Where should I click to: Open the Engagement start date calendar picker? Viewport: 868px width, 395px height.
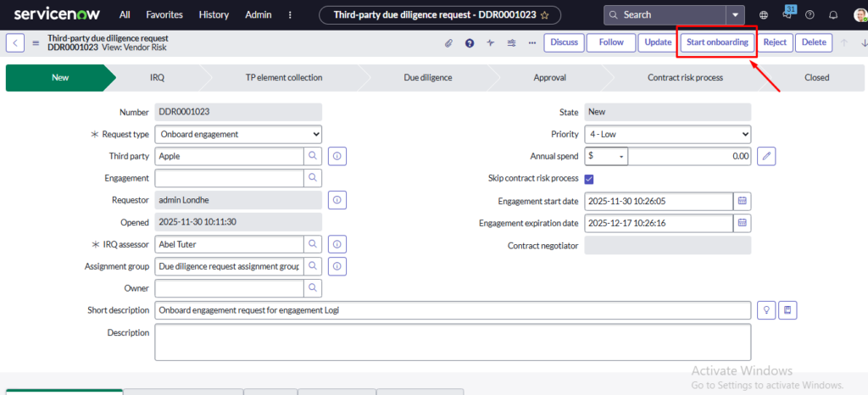(742, 201)
